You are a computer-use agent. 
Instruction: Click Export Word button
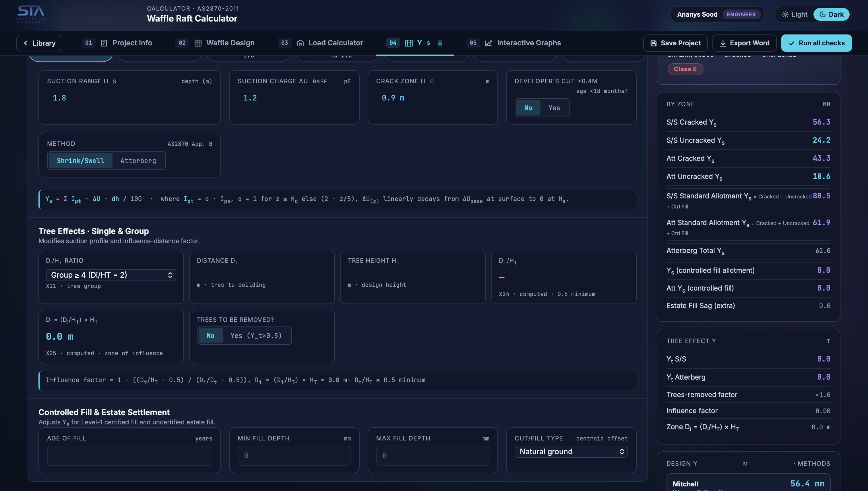tap(744, 43)
